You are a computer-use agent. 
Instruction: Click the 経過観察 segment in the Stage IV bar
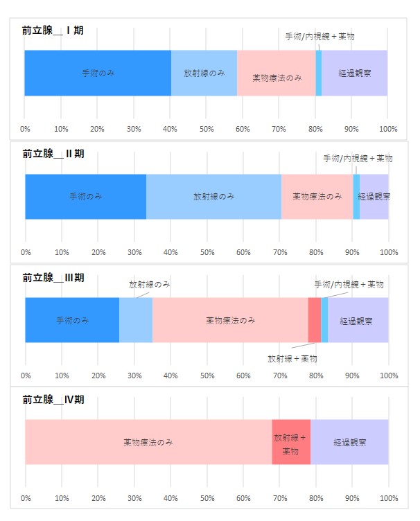[x=349, y=442]
